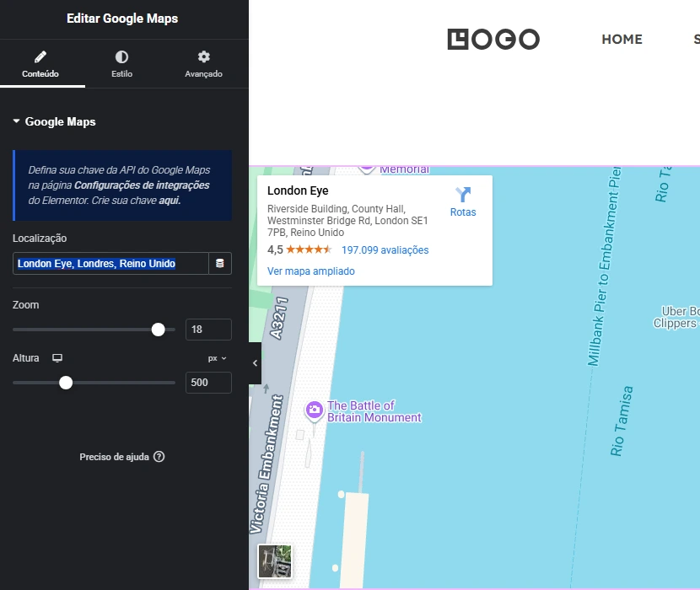
Task: Open the HOME menu item
Action: click(x=622, y=40)
